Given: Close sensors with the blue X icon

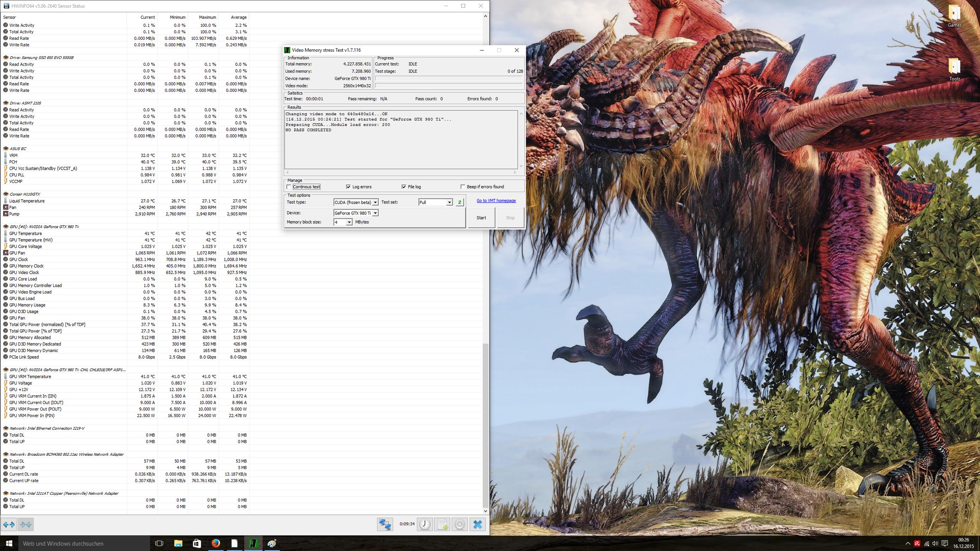Looking at the screenshot, I should (478, 524).
